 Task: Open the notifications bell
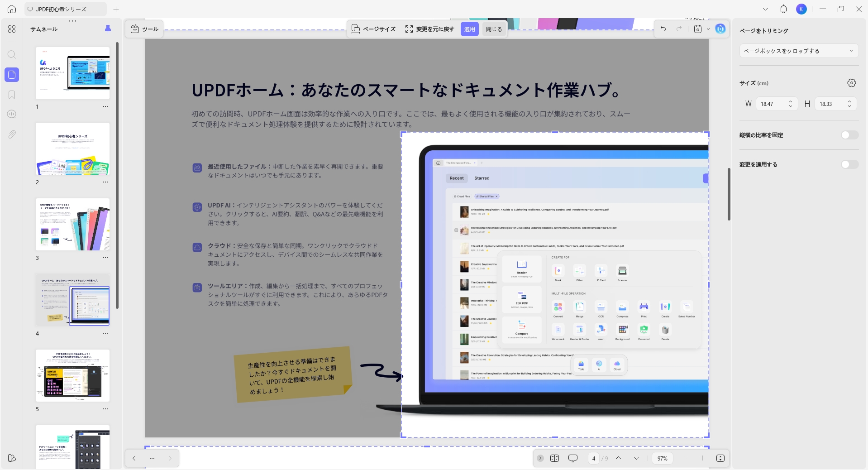pos(783,9)
